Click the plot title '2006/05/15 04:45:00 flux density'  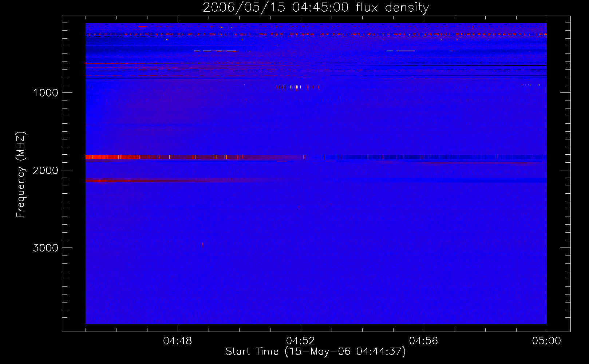(316, 7)
